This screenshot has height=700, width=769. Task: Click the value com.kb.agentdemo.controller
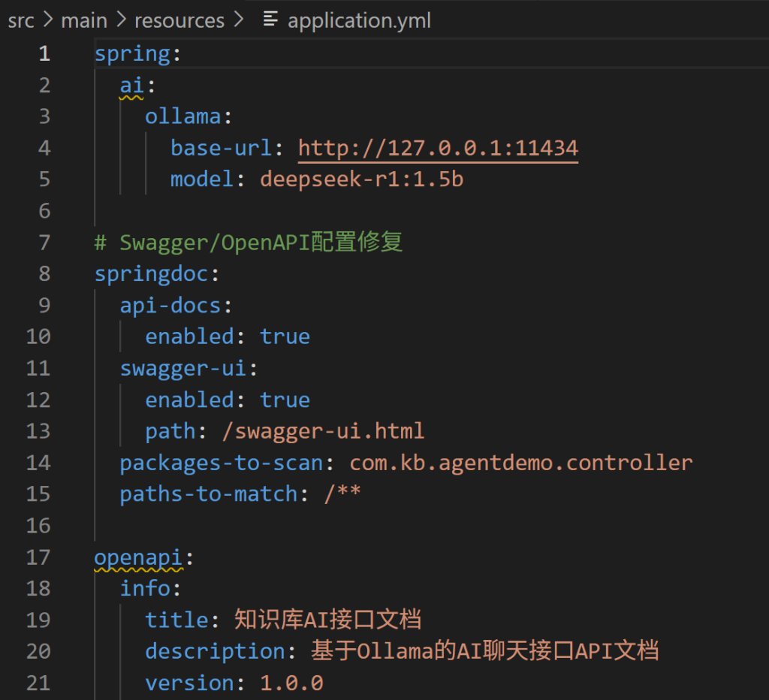(x=521, y=463)
